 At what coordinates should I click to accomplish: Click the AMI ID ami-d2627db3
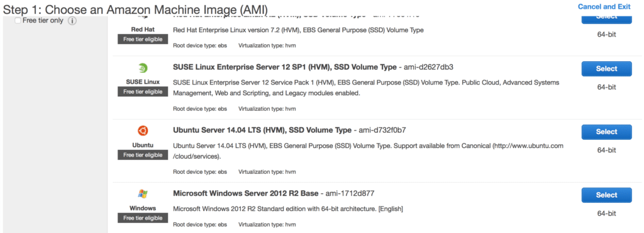coord(429,67)
